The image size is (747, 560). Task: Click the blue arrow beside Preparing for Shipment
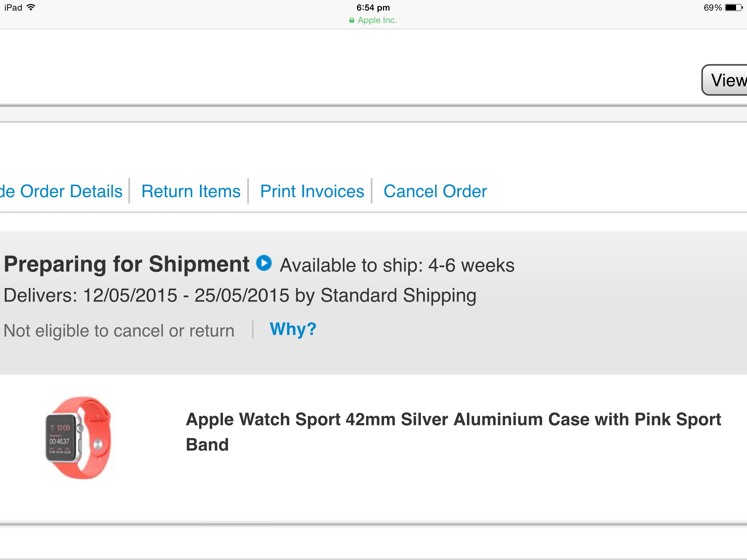[x=264, y=263]
